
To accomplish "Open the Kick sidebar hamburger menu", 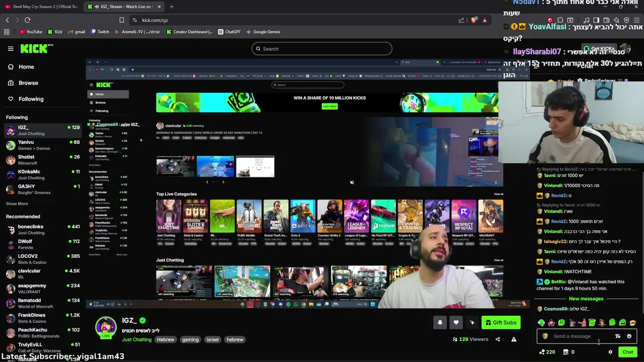I will tap(11, 49).
